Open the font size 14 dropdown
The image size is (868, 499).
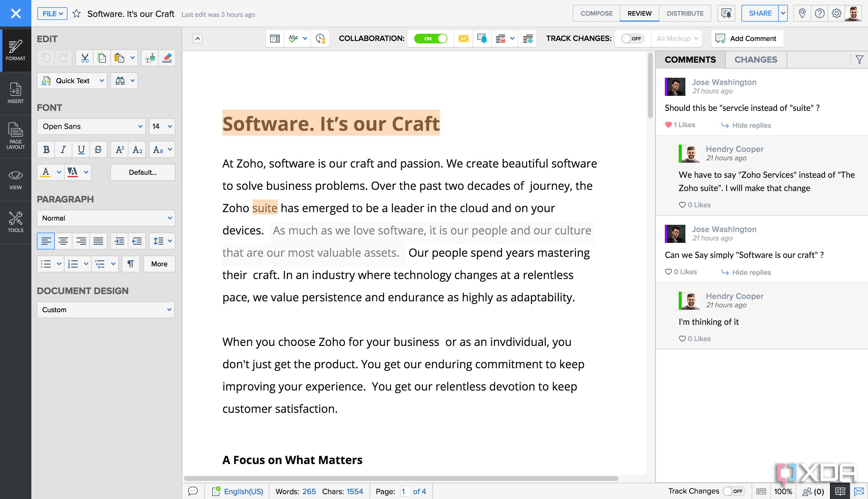pos(162,127)
